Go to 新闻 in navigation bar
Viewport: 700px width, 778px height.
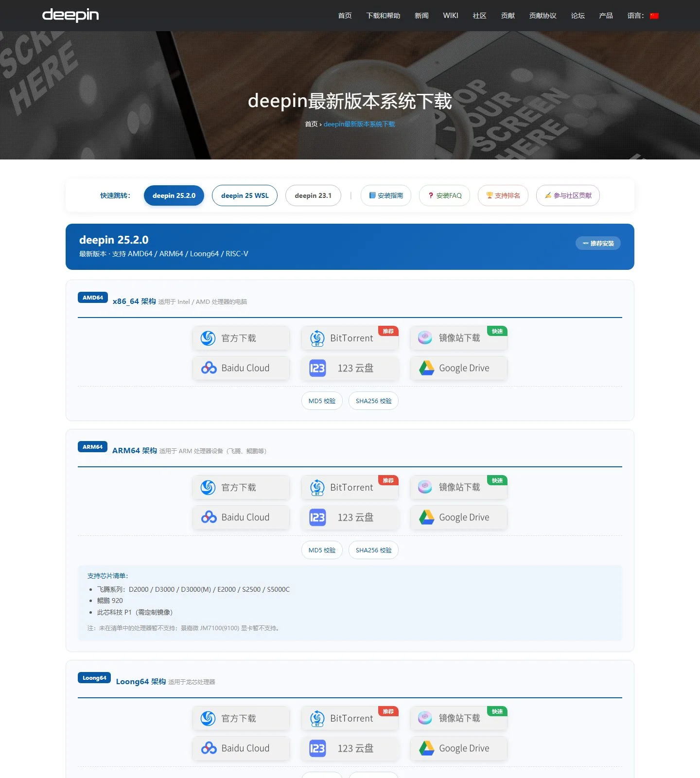pos(421,16)
